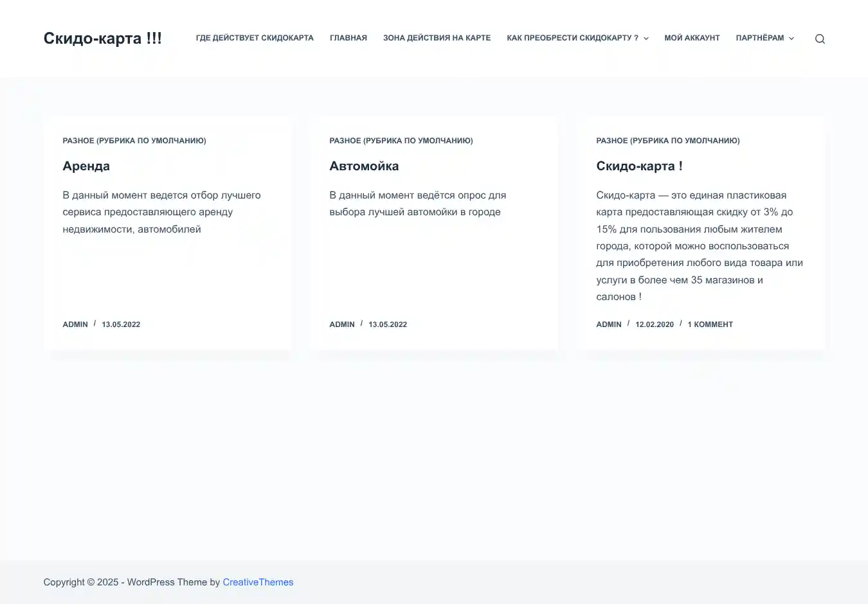The image size is (868, 604).
Task: Click category label above 'Аренда' post
Action: [x=134, y=141]
